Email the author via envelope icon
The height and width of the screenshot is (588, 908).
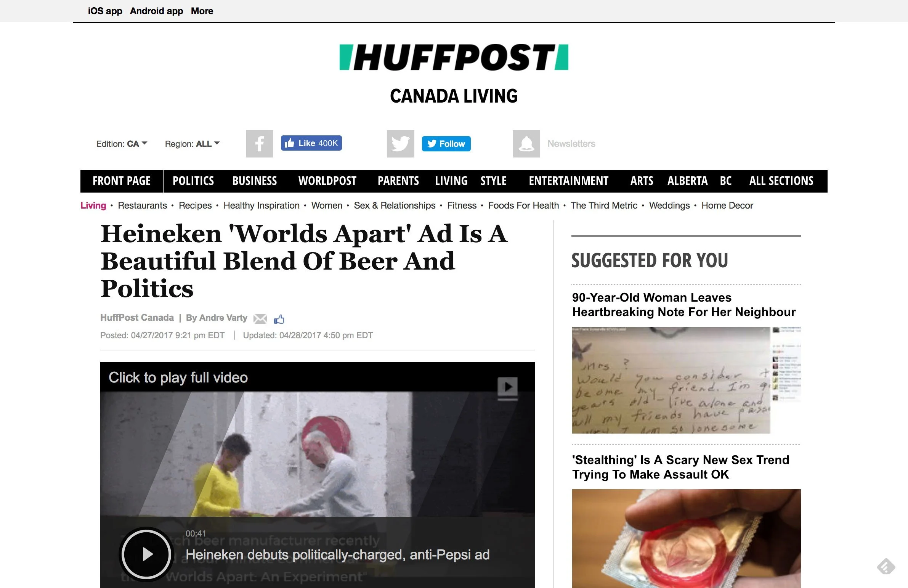coord(261,319)
